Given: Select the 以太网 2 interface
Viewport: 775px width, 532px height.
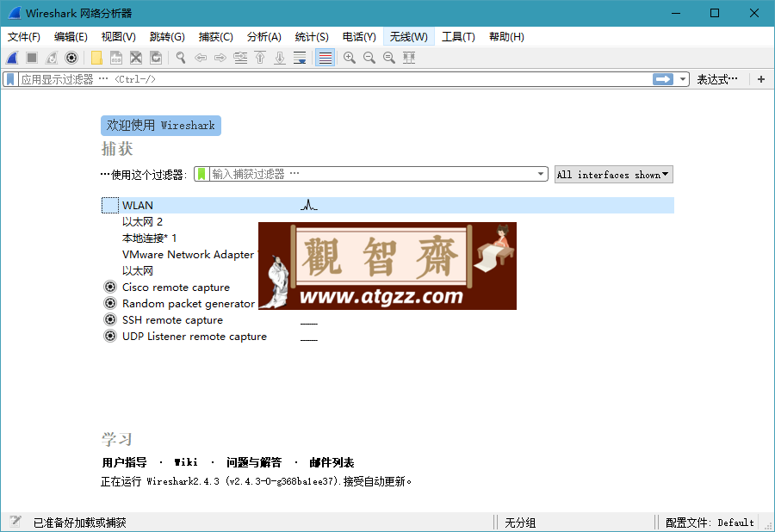Looking at the screenshot, I should [142, 221].
